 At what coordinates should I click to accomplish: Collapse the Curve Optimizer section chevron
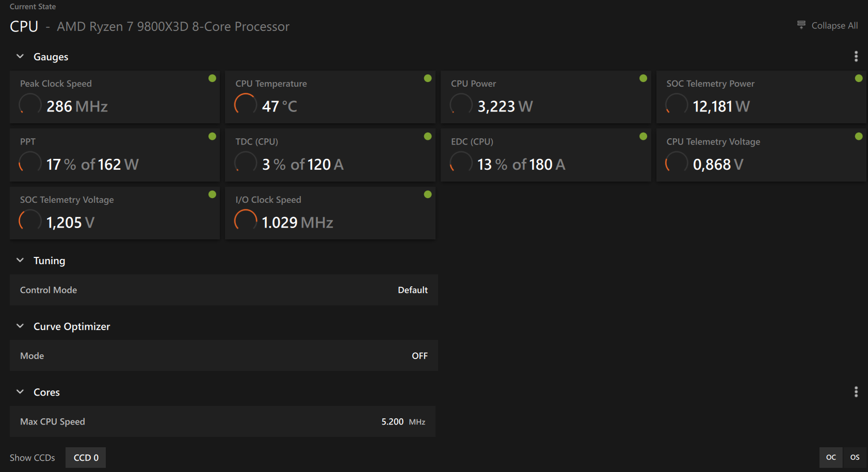tap(20, 326)
